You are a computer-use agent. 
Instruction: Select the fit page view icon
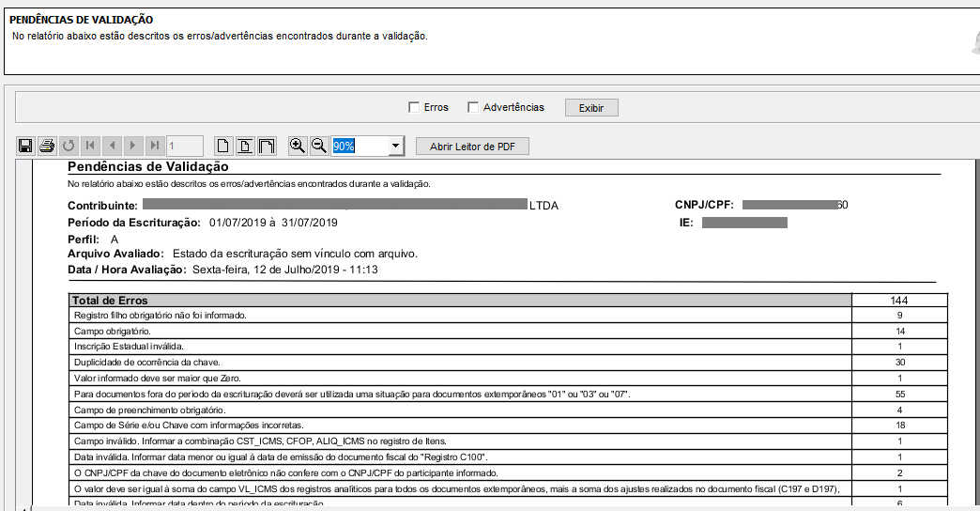[x=245, y=146]
